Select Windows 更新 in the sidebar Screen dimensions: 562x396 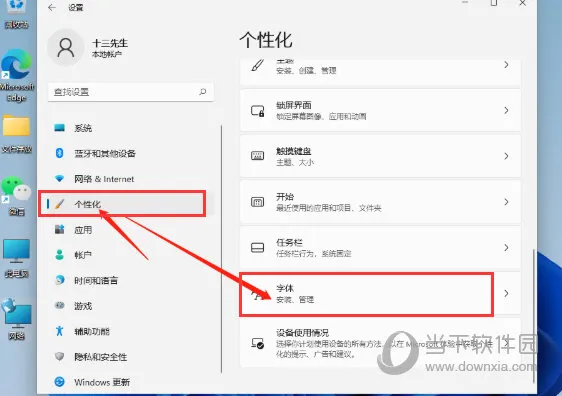130,382
